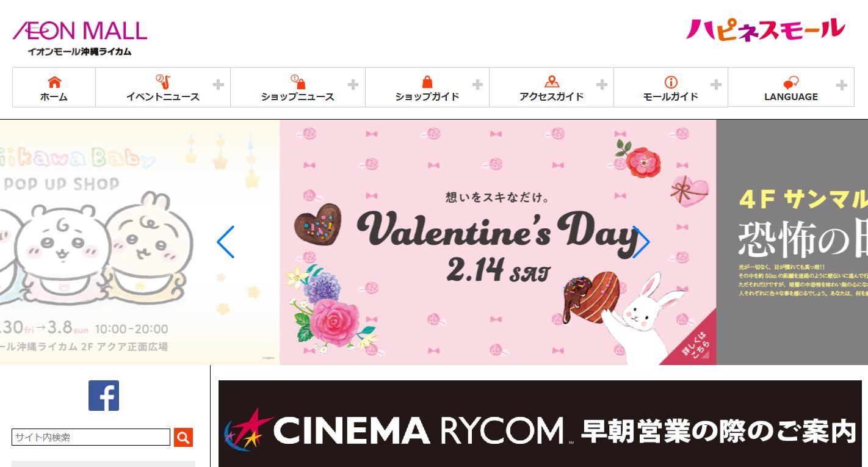868x467 pixels.
Task: Click the サイト内検索 search field
Action: coord(91,437)
